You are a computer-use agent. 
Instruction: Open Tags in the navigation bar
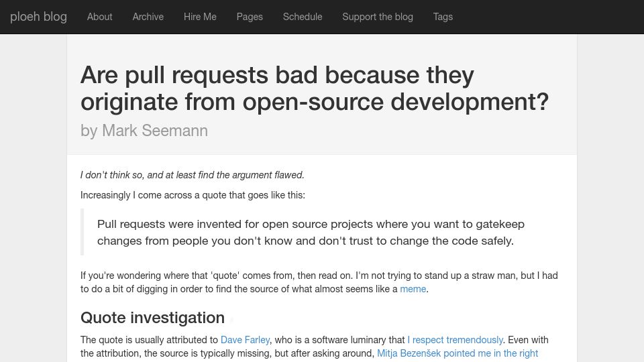(443, 17)
